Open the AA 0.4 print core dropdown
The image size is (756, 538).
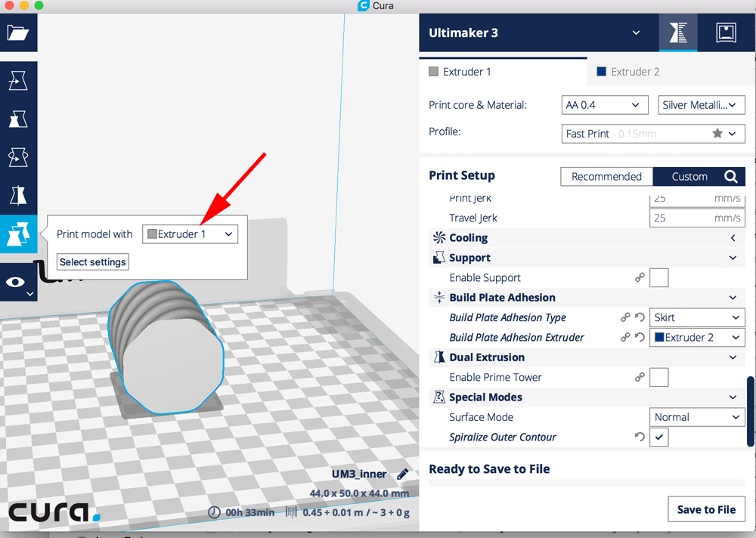point(604,104)
